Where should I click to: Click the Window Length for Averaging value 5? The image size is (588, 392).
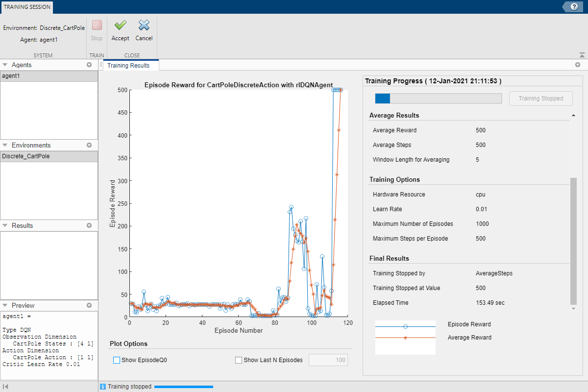click(477, 160)
